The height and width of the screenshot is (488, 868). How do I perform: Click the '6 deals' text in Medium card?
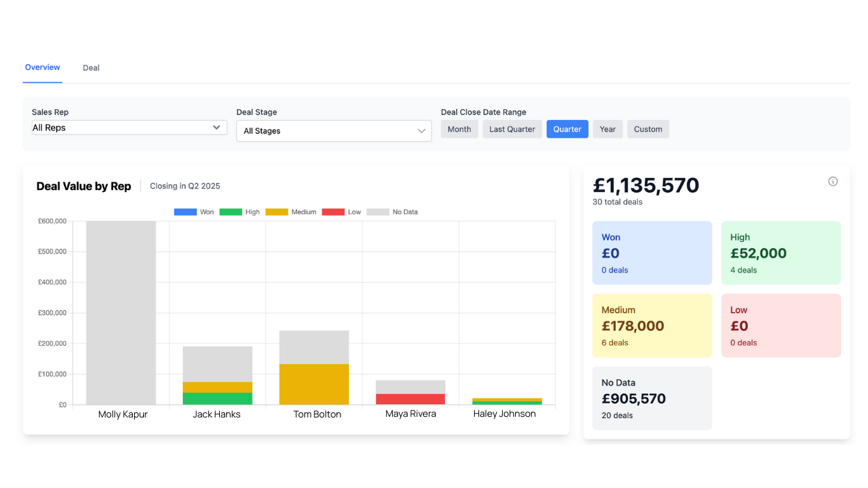(x=614, y=342)
